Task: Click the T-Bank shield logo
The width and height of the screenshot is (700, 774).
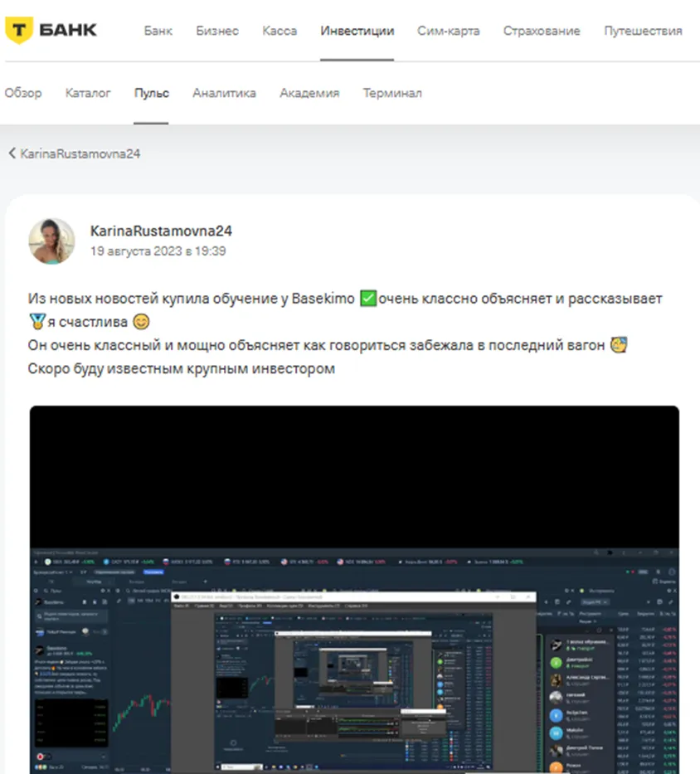Action: point(19,30)
